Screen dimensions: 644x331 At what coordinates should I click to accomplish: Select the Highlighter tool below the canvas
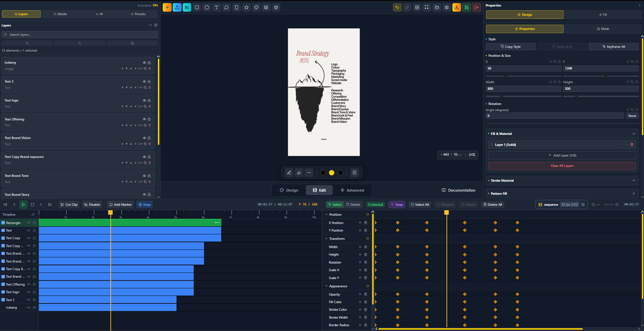point(299,172)
